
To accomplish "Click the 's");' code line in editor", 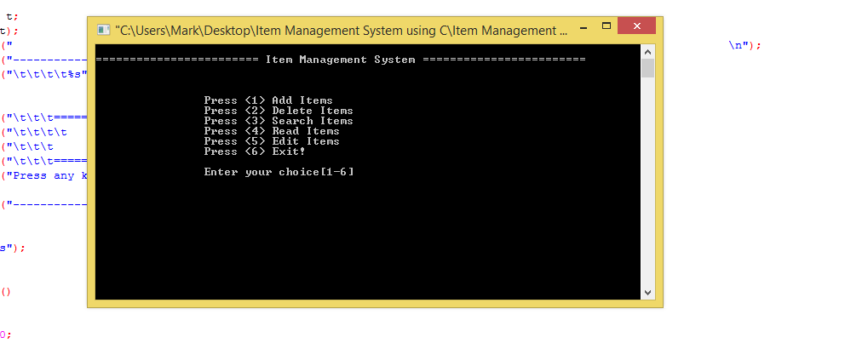I will click(x=12, y=248).
